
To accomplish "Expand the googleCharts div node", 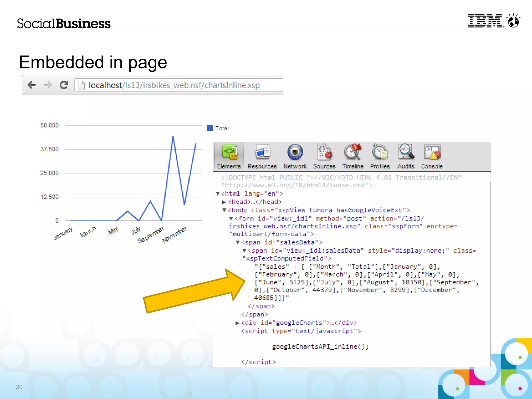I will click(x=237, y=323).
